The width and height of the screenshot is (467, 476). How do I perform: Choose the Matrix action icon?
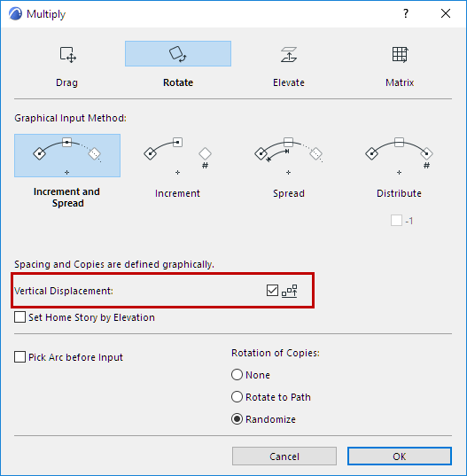pos(400,54)
